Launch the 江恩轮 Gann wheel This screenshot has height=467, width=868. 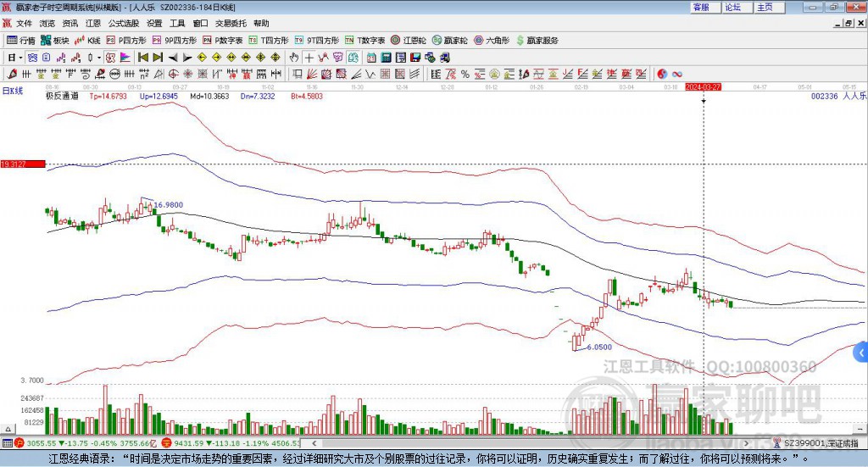click(x=409, y=41)
